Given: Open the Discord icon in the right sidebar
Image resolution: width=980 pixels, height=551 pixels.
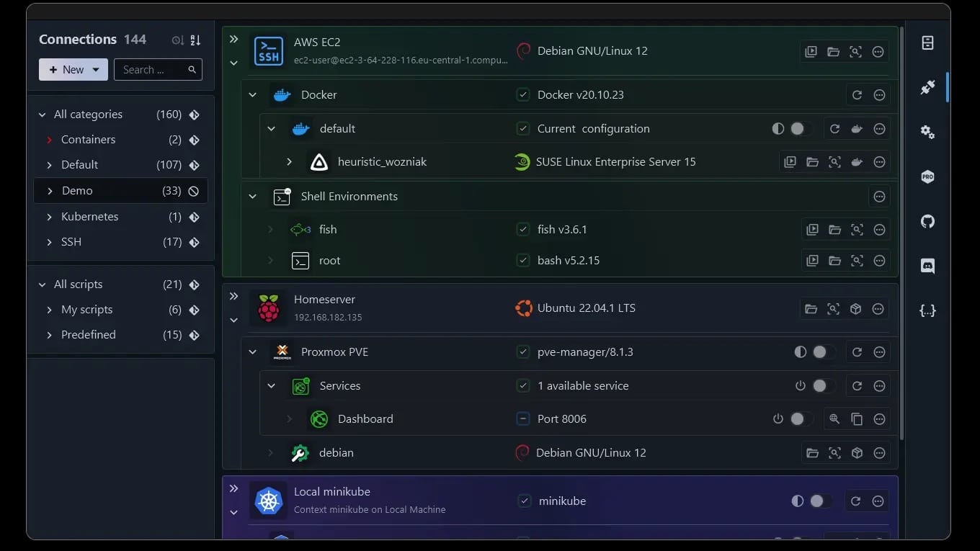Looking at the screenshot, I should [x=927, y=266].
